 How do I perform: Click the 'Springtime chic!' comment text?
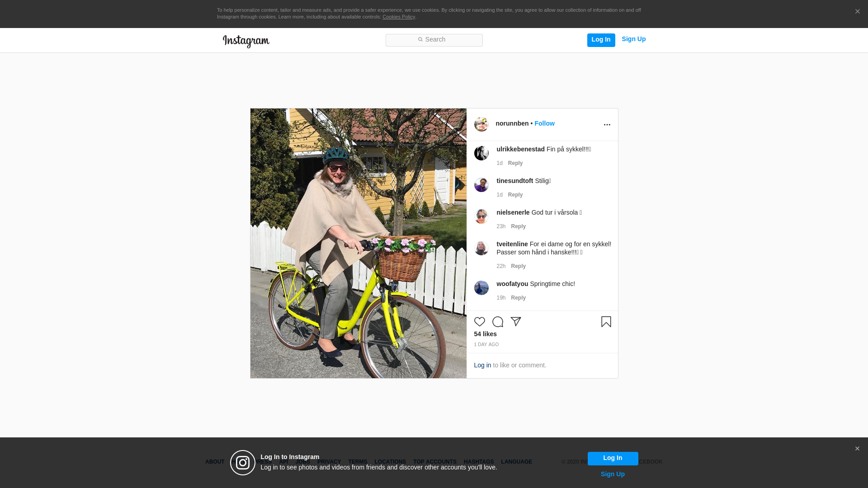click(552, 284)
